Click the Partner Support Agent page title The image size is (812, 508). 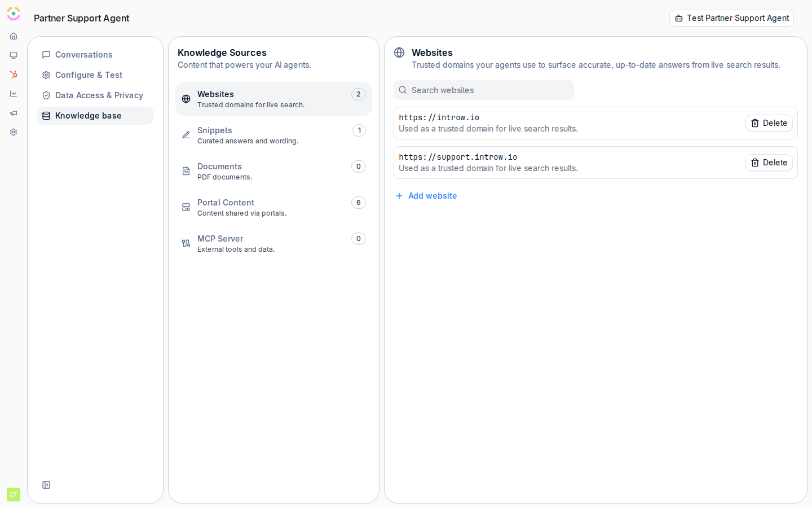point(82,18)
